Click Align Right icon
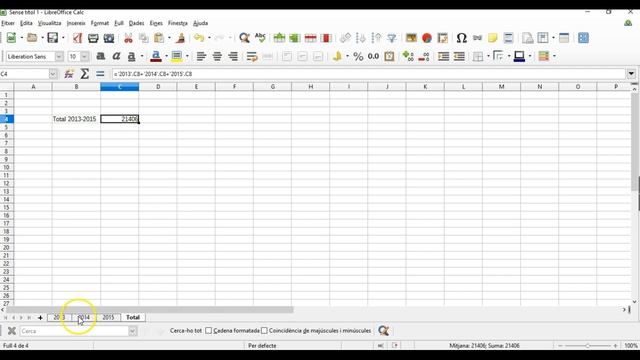The width and height of the screenshot is (640, 360). 233,56
